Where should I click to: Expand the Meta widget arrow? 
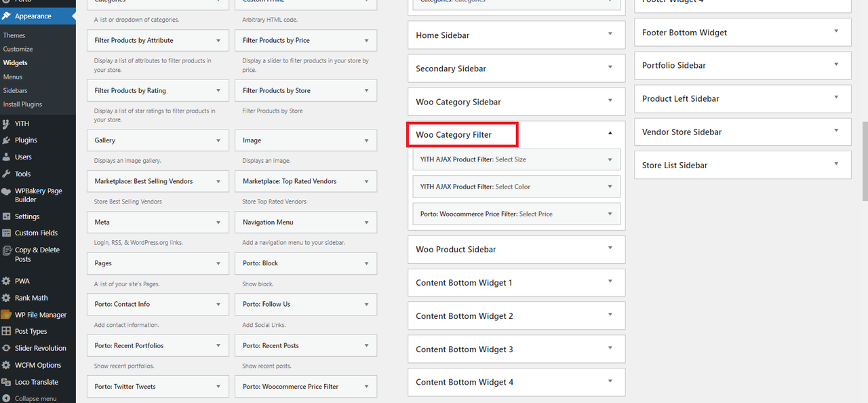(x=218, y=223)
